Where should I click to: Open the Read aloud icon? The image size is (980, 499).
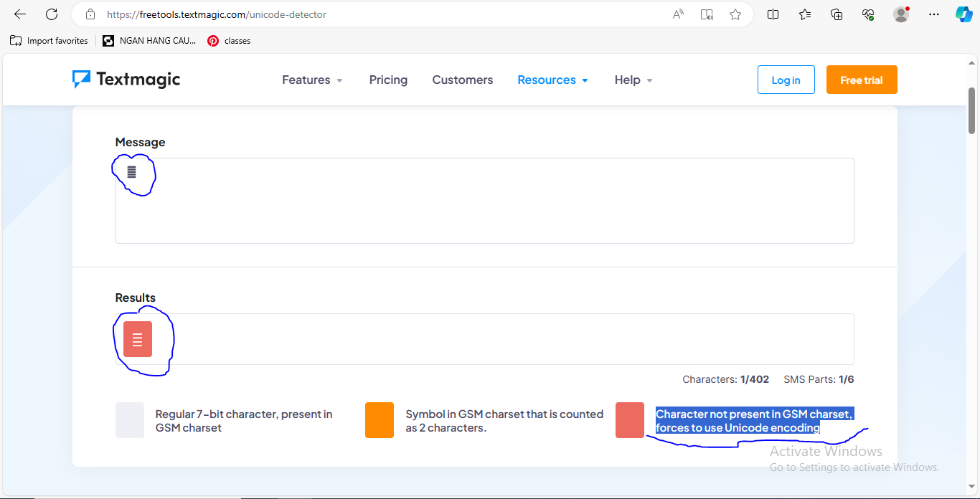[x=678, y=14]
